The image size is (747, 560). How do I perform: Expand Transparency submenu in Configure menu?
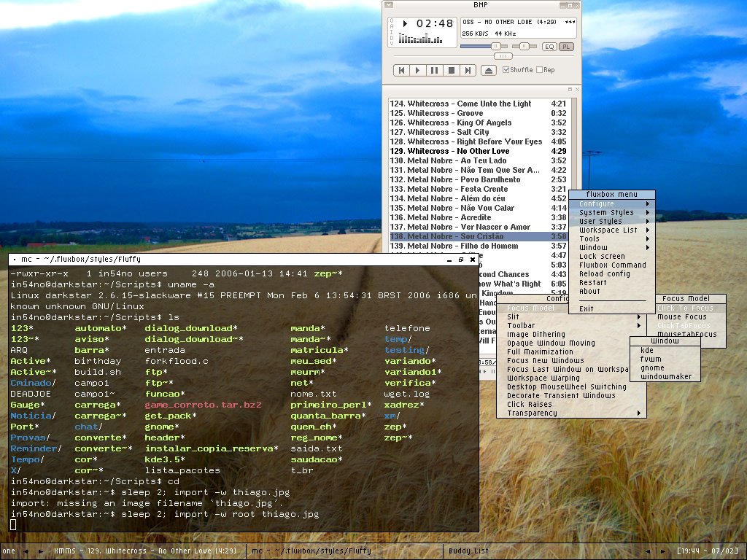[571, 413]
